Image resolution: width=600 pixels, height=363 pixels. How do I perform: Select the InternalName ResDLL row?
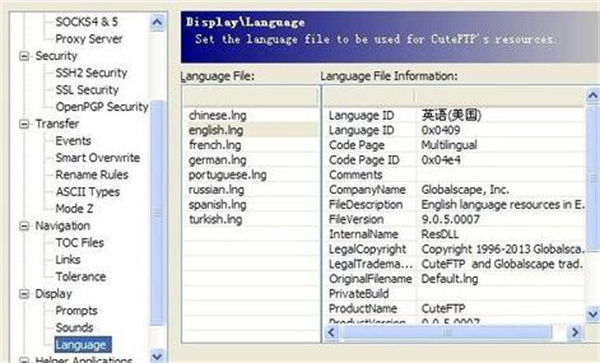(455, 234)
